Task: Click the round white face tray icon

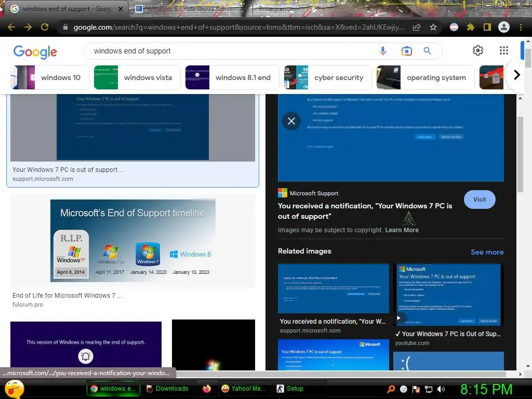Action: point(403,389)
